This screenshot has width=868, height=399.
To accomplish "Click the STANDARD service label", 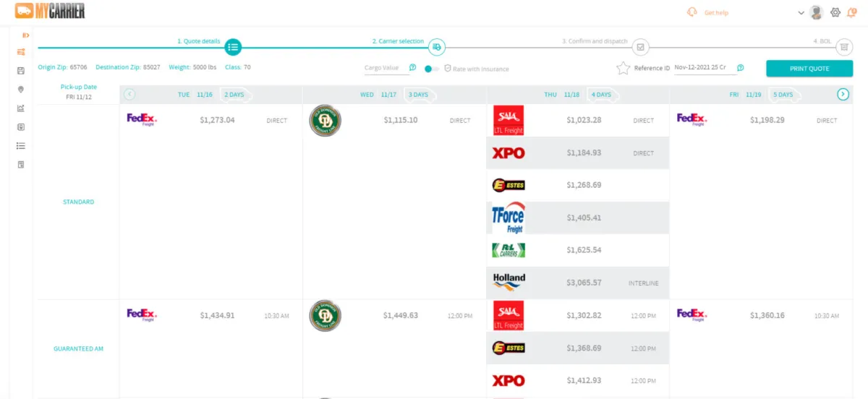I will [78, 202].
